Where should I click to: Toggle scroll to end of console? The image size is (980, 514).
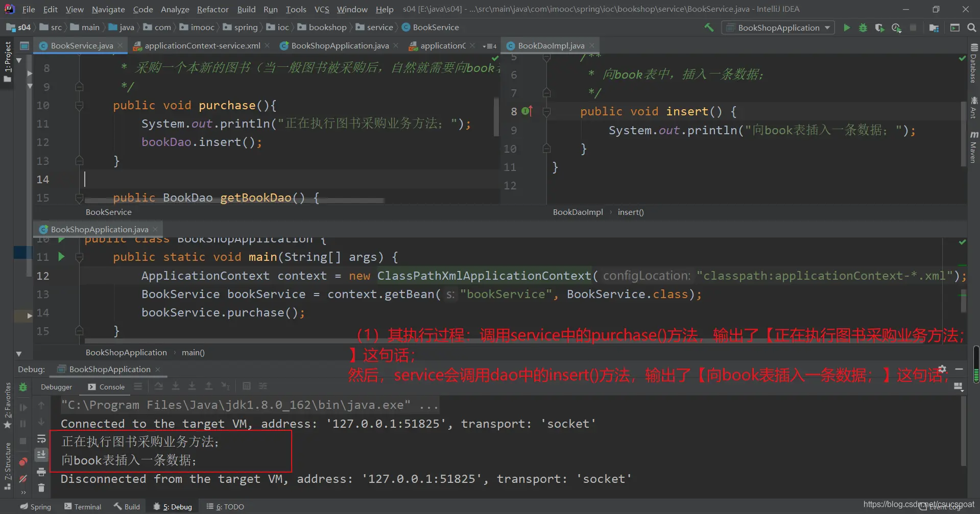pos(41,455)
